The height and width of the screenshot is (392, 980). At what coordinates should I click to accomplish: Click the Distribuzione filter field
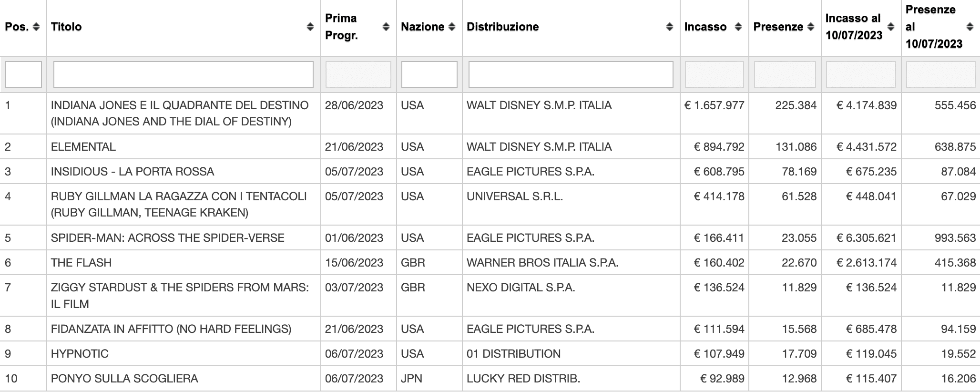[571, 74]
